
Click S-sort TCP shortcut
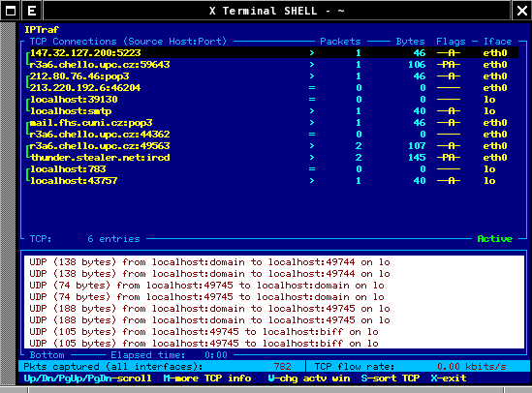[x=391, y=378]
